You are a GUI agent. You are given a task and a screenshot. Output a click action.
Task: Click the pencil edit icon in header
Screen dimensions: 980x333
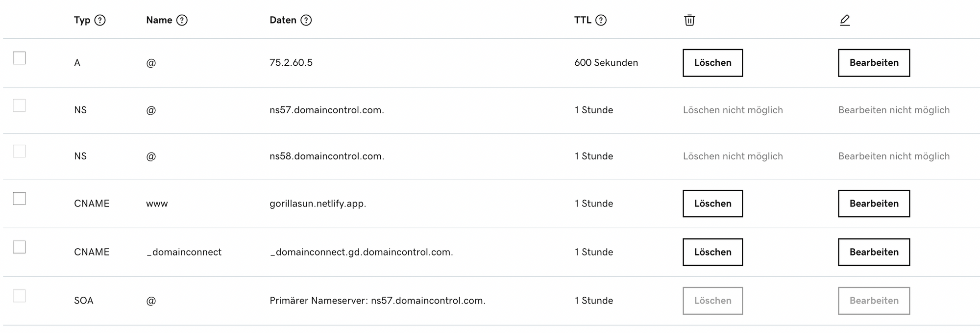tap(845, 20)
